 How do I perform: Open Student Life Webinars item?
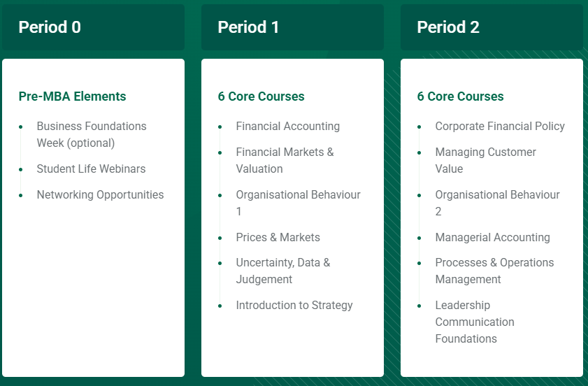point(91,169)
